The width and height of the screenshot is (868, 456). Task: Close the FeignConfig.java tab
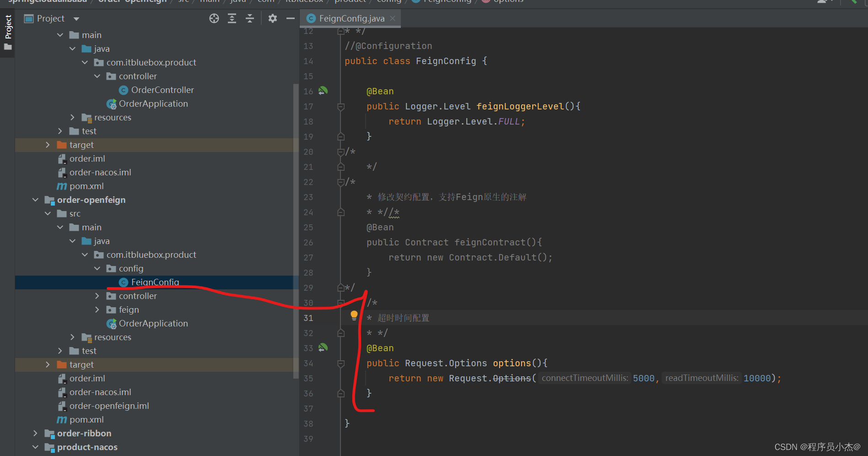[392, 18]
